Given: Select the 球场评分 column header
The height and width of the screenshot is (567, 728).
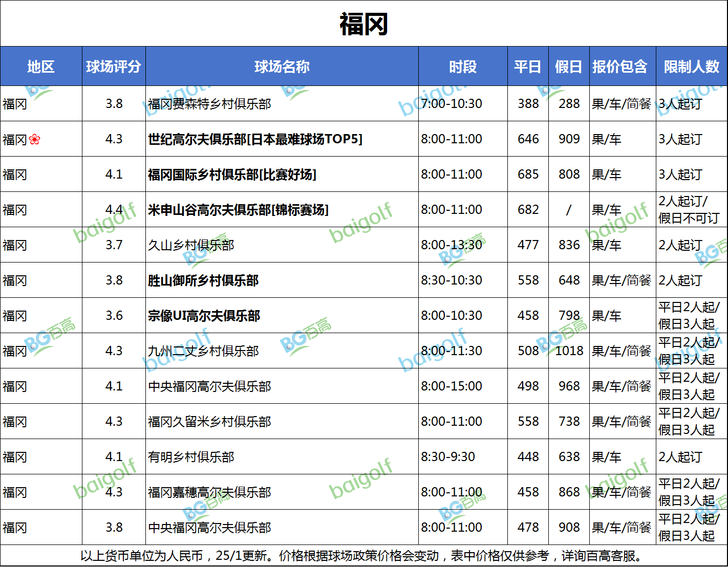Looking at the screenshot, I should click(x=114, y=67).
